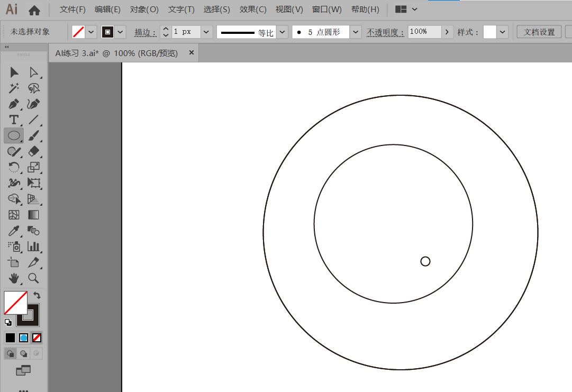Open the 效果(C) menu
This screenshot has width=572, height=392.
pyautogui.click(x=253, y=10)
